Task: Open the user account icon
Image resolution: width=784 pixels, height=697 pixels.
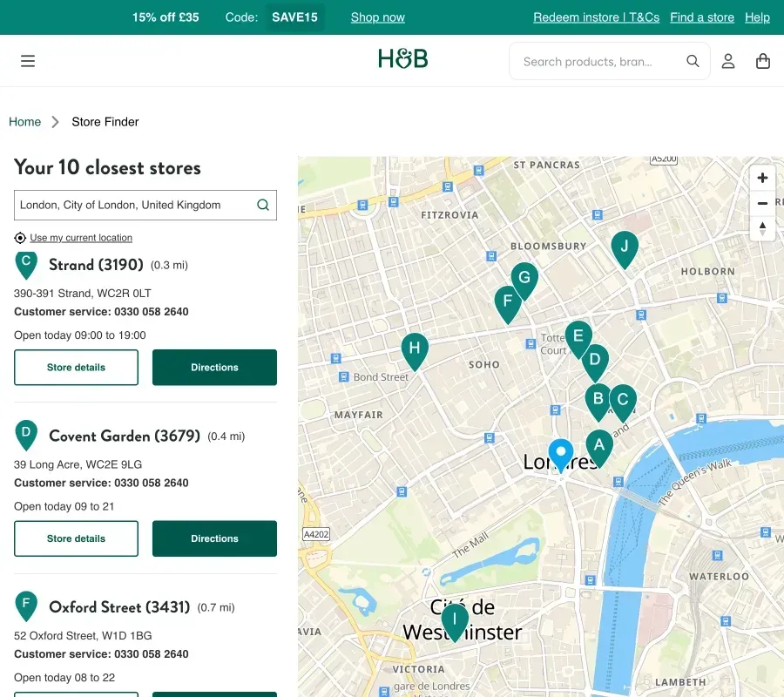Action: pos(728,61)
